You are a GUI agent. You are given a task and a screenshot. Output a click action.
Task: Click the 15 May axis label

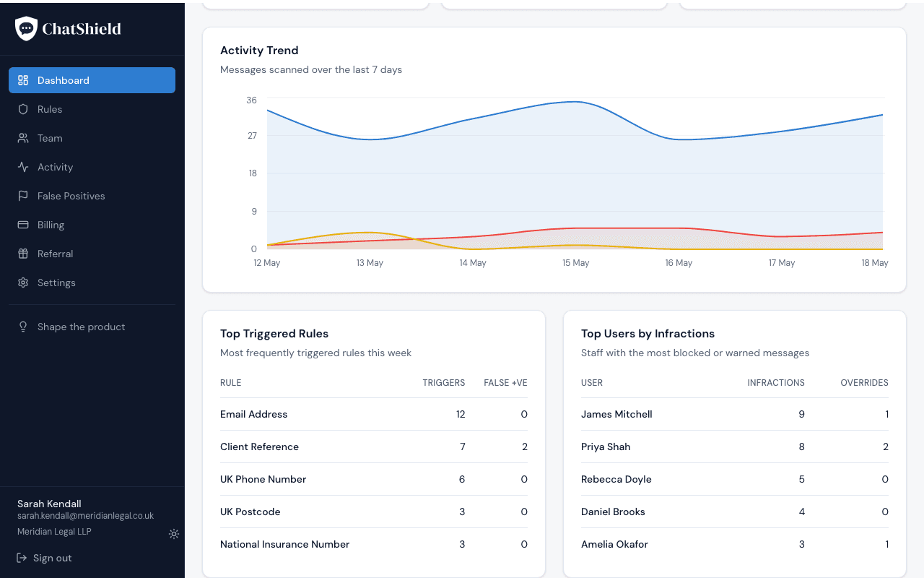(x=575, y=263)
